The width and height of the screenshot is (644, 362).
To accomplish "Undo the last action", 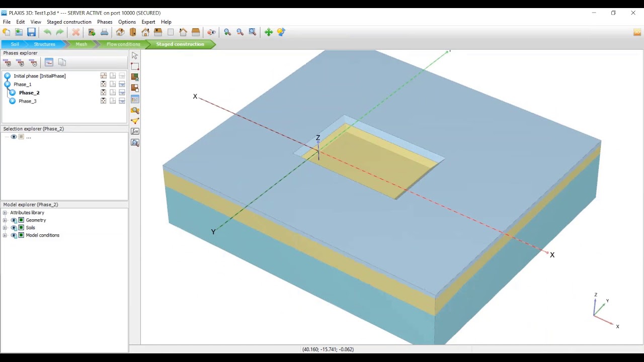I will point(47,32).
